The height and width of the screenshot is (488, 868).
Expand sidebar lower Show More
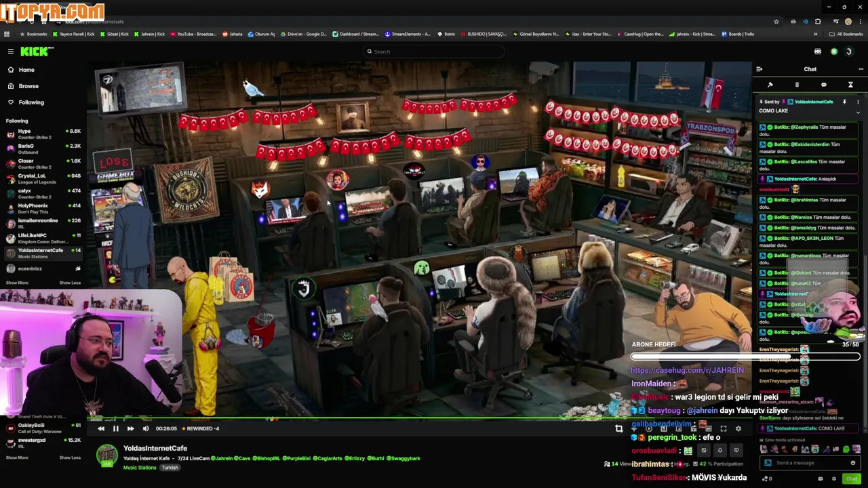17,457
